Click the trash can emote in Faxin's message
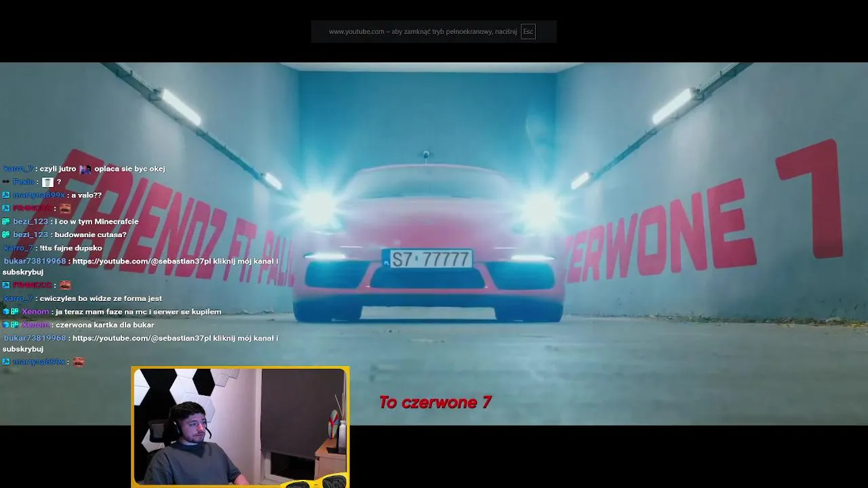The image size is (868, 488). click(47, 182)
